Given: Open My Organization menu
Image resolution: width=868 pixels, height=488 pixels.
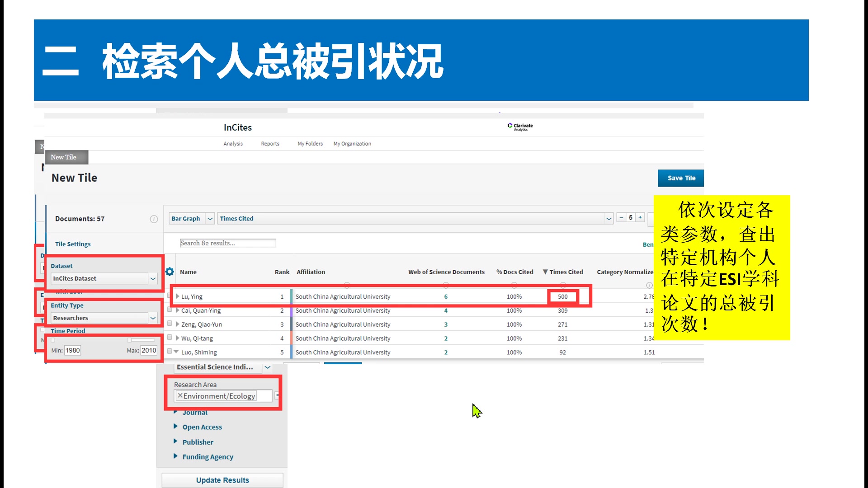Looking at the screenshot, I should 352,144.
